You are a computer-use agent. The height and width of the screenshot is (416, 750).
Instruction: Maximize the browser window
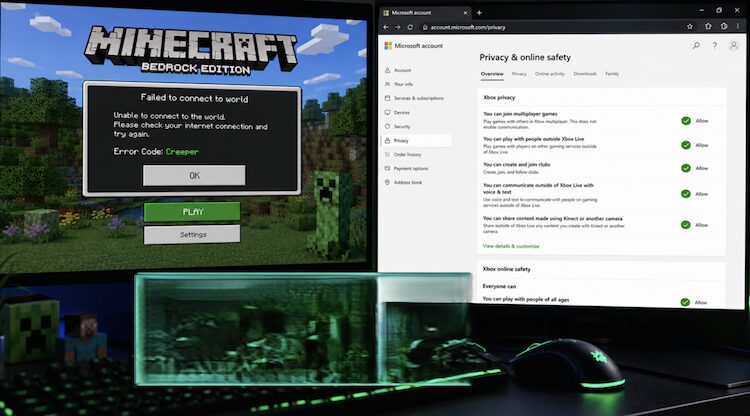[x=719, y=10]
